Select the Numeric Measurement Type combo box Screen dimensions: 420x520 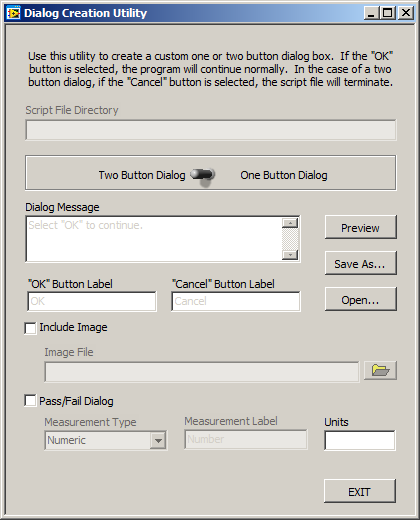106,441
